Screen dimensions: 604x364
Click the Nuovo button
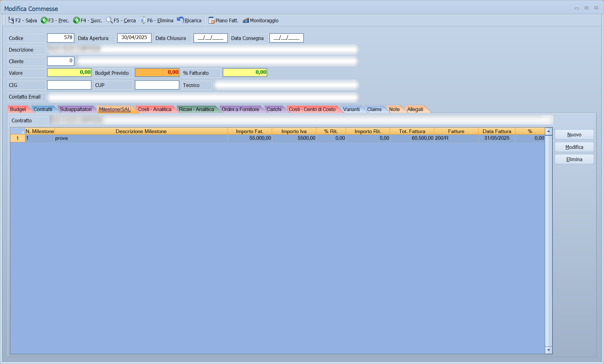(574, 135)
